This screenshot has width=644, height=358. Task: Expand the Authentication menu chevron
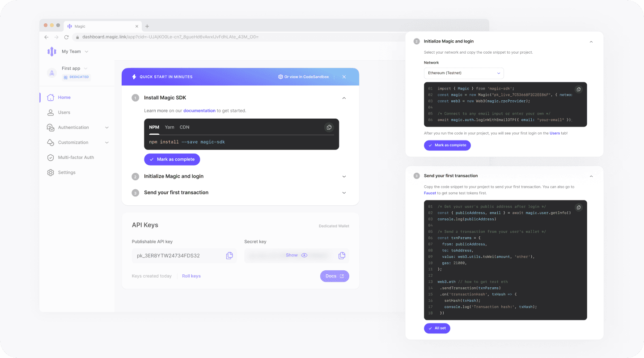click(x=107, y=128)
